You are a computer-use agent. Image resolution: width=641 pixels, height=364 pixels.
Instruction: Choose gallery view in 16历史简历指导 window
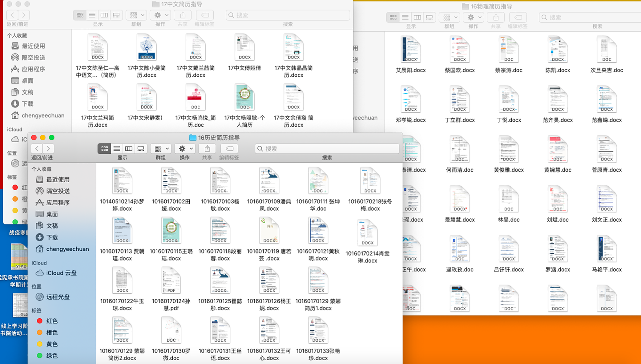141,149
